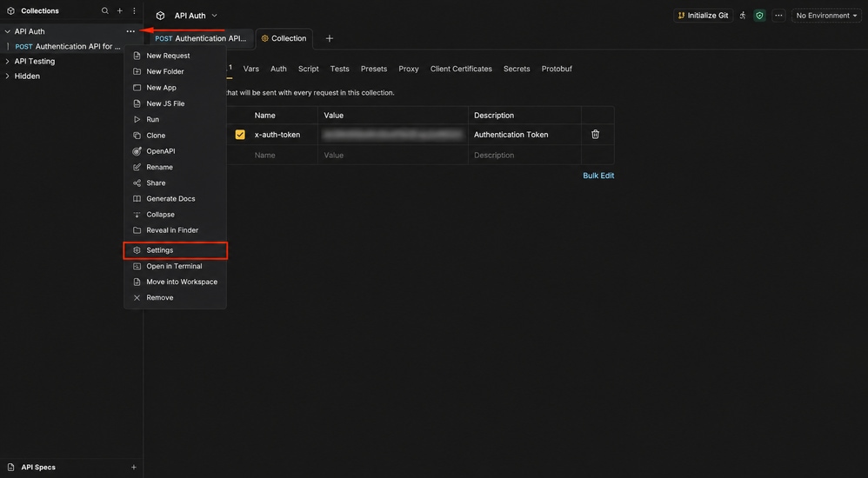Click the blurred x-auth-token value cell
Viewport: 868px width, 478px height.
(392, 135)
